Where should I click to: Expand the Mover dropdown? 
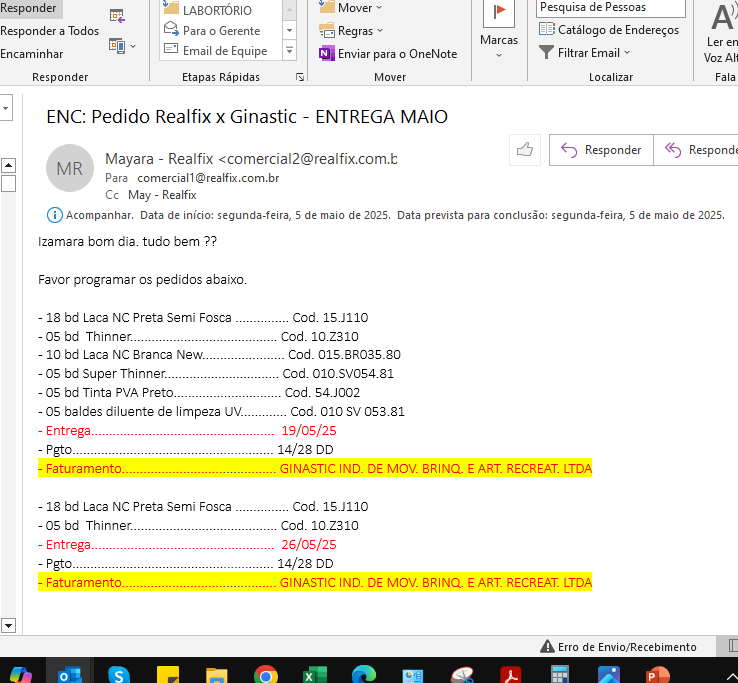point(351,8)
